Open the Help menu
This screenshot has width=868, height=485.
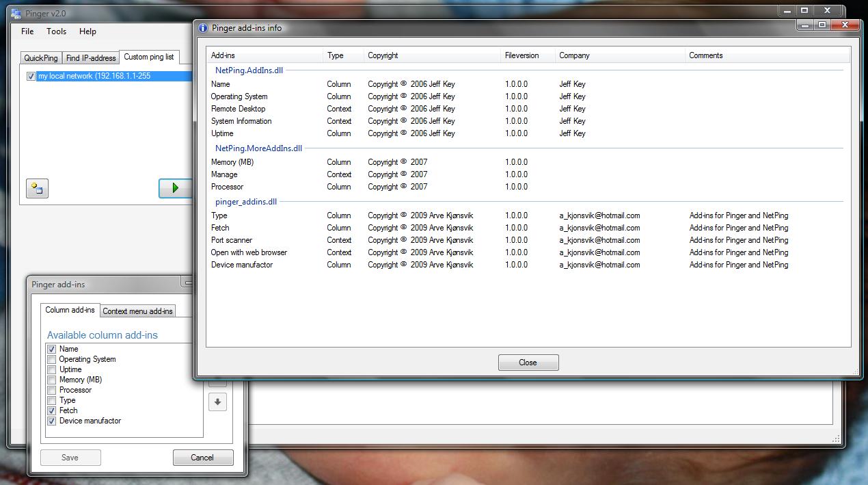pos(87,31)
